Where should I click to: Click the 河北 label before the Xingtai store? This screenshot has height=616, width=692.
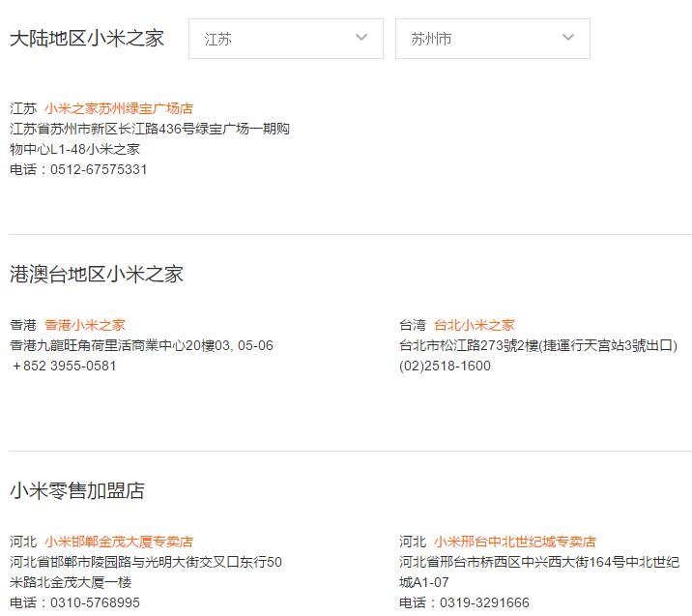[x=412, y=542]
